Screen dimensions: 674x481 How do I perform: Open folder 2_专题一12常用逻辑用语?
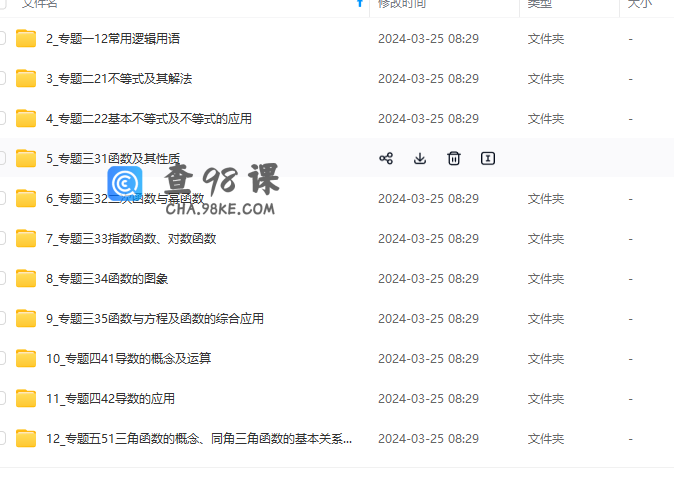coord(113,39)
